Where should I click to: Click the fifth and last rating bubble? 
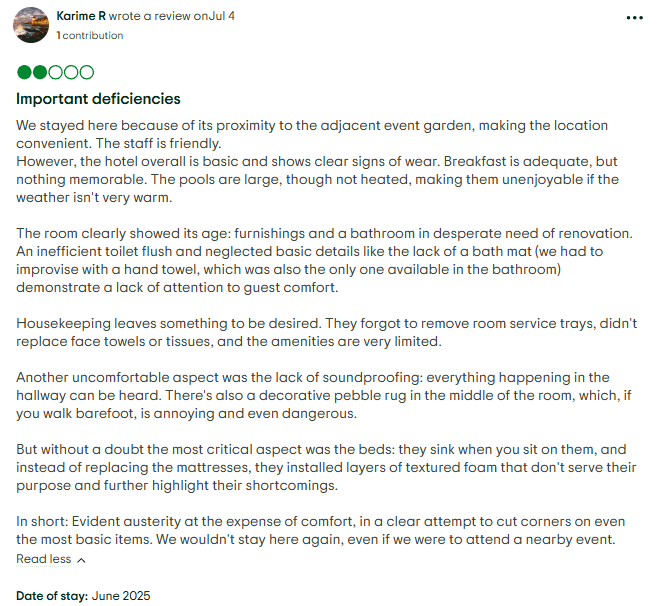coord(87,73)
